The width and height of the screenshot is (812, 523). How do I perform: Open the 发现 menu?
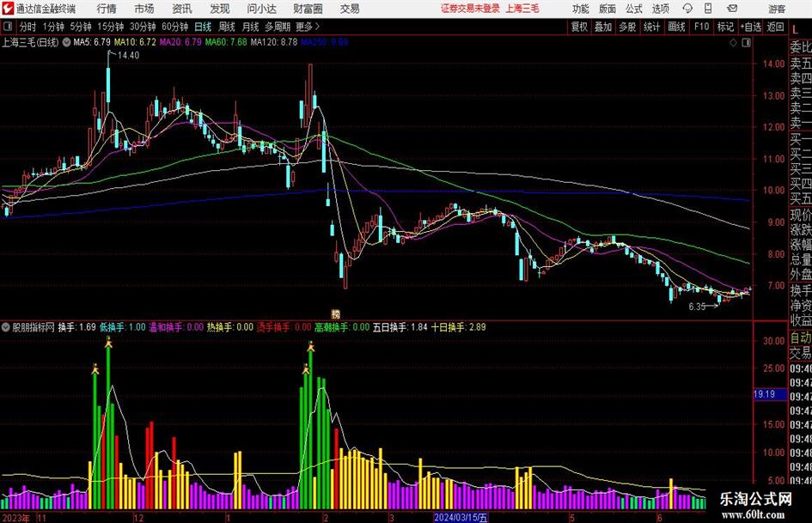click(220, 9)
